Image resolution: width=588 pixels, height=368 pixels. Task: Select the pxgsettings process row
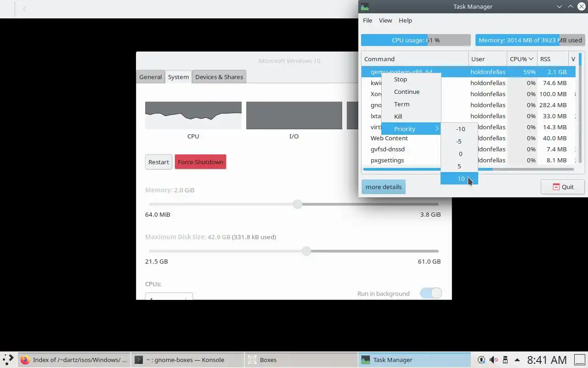(x=468, y=160)
